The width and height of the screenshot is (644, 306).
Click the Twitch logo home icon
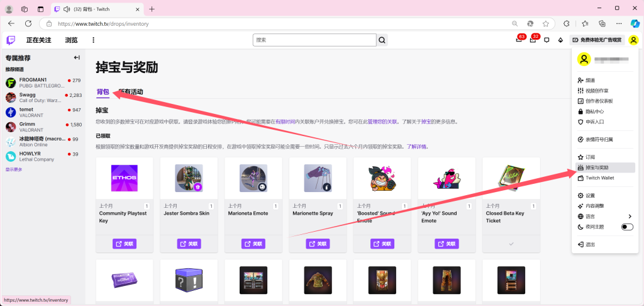click(x=11, y=40)
